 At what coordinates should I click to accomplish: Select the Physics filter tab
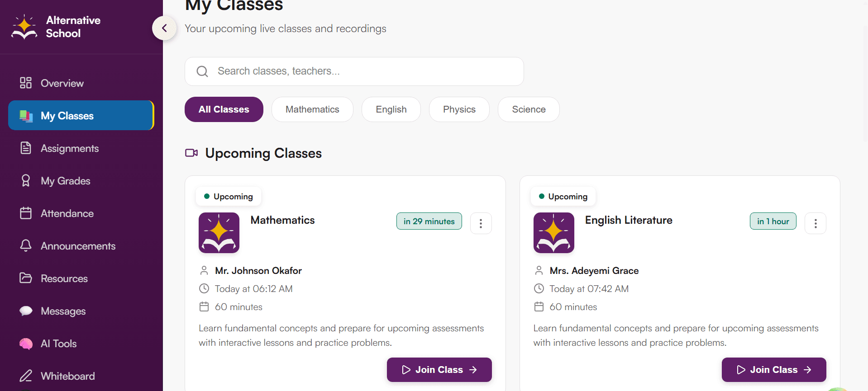pyautogui.click(x=459, y=109)
